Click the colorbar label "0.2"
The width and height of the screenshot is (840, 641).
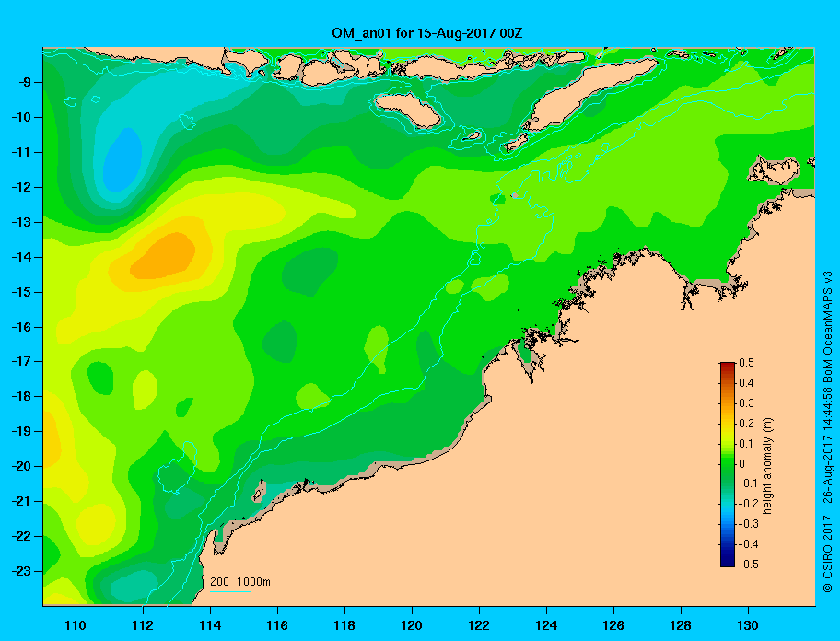[746, 423]
